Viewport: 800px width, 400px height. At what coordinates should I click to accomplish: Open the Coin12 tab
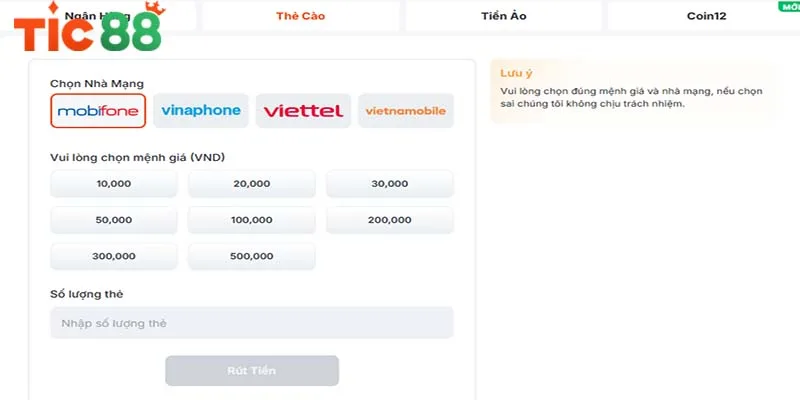point(706,16)
